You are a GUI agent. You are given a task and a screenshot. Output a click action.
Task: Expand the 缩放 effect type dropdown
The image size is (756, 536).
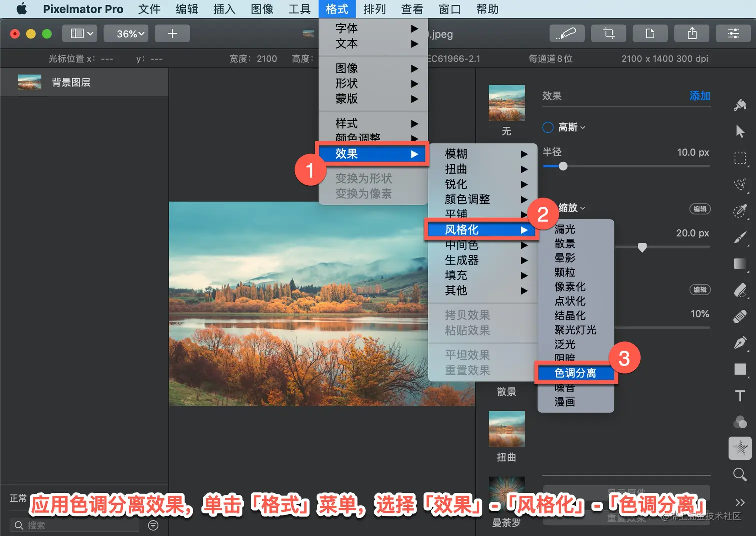tap(572, 208)
